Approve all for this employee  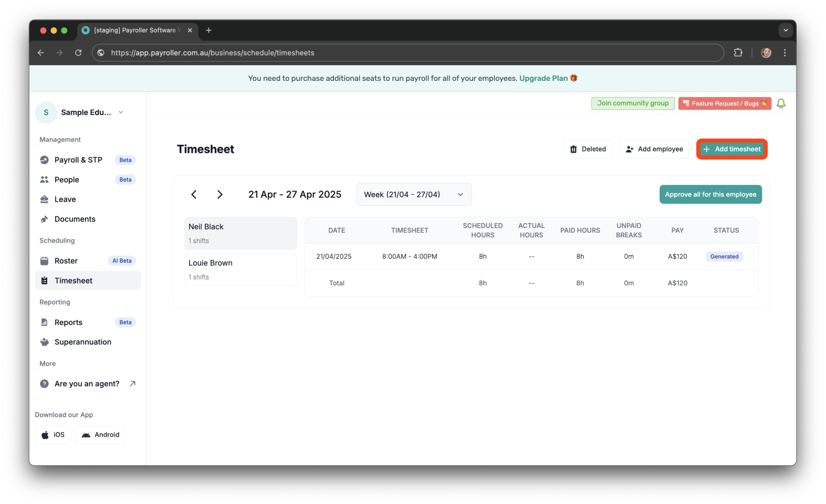[x=710, y=194]
